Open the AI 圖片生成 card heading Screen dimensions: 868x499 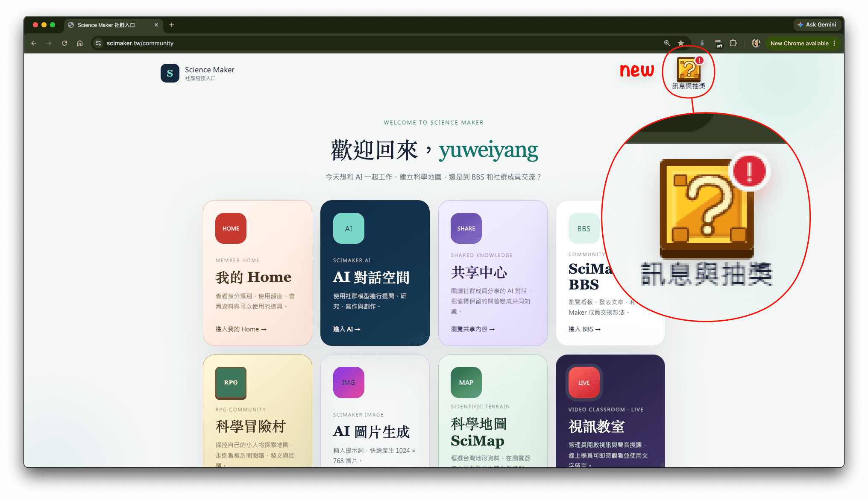point(371,431)
